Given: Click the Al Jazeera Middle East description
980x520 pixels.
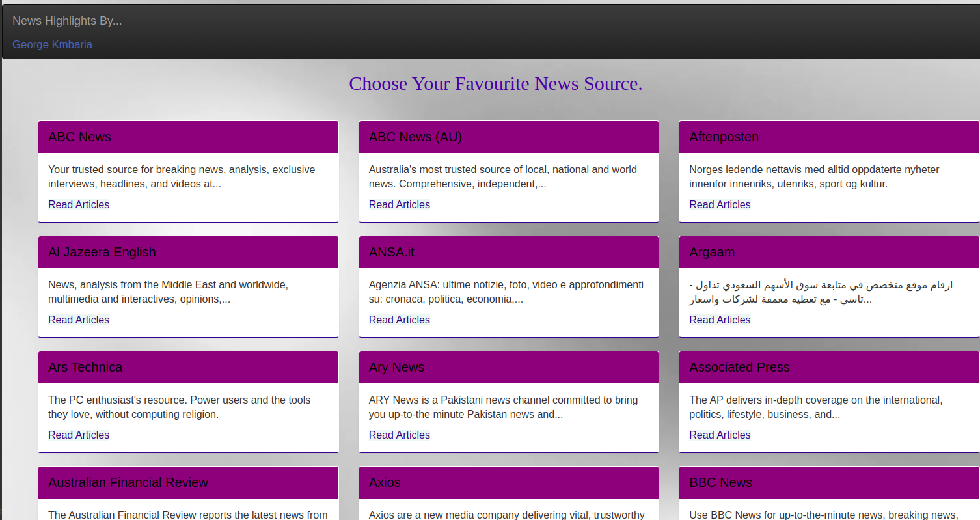Looking at the screenshot, I should tap(169, 292).
